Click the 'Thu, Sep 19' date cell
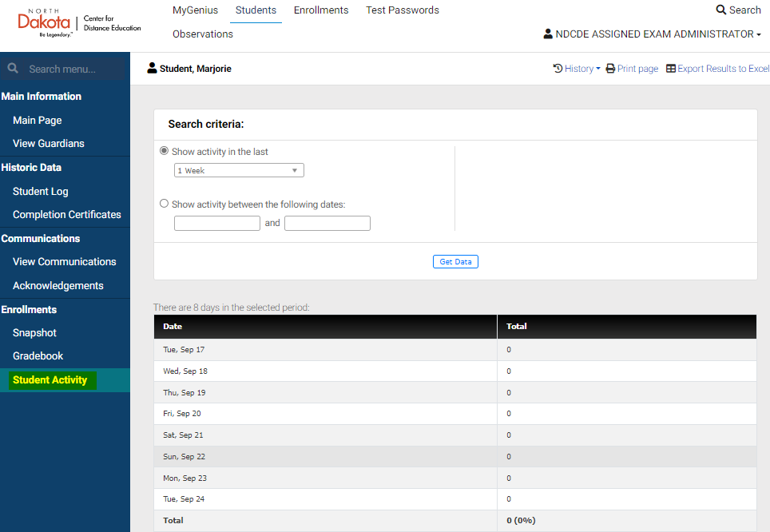This screenshot has height=532, width=770. click(326, 392)
